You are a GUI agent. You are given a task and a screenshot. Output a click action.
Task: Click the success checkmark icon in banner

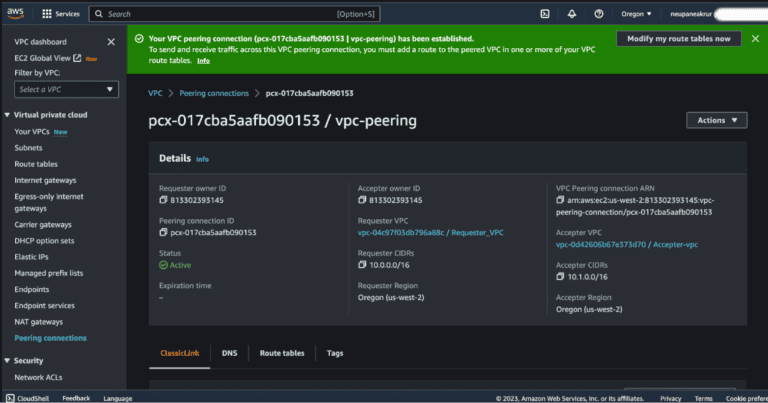[139, 38]
